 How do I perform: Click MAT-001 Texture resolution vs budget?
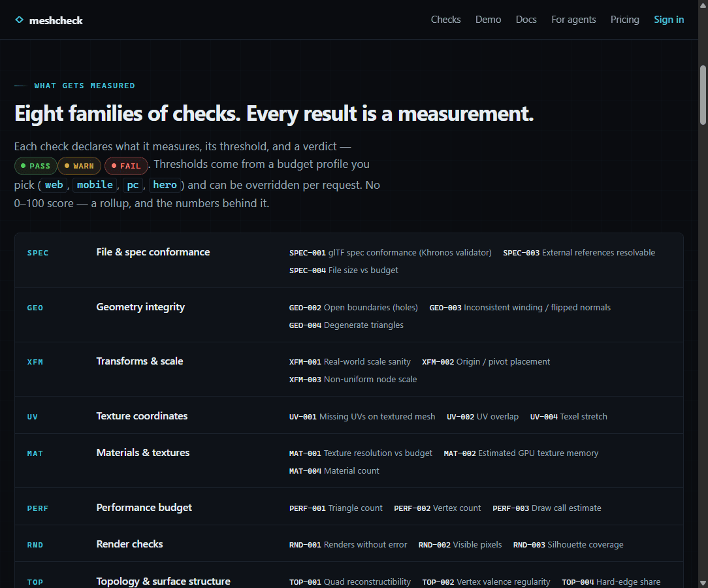(361, 453)
